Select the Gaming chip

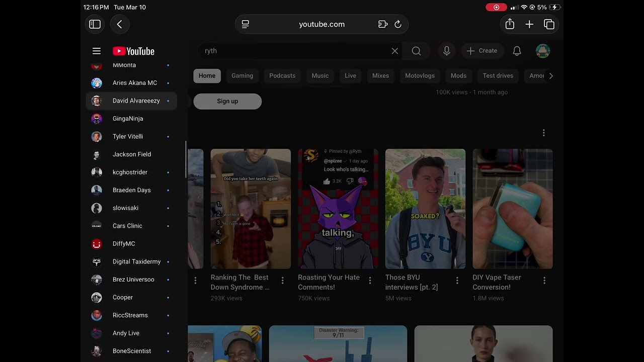(x=242, y=76)
